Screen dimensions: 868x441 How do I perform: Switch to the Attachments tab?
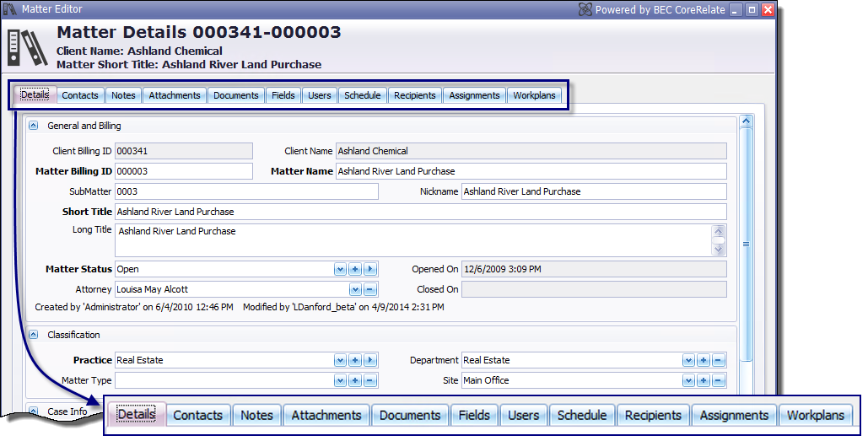point(175,95)
